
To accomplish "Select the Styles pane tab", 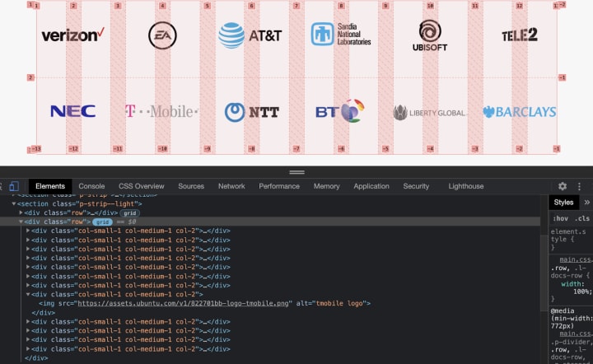I will coord(563,203).
